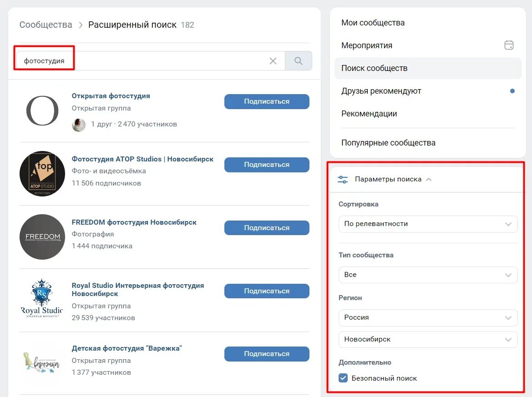Click the friend avatar under Открытая фотостудия
Screen dimensions: 532x397
pos(79,125)
